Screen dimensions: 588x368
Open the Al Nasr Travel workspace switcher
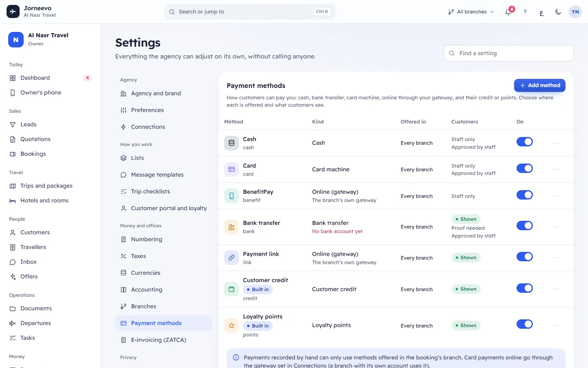[x=50, y=40]
